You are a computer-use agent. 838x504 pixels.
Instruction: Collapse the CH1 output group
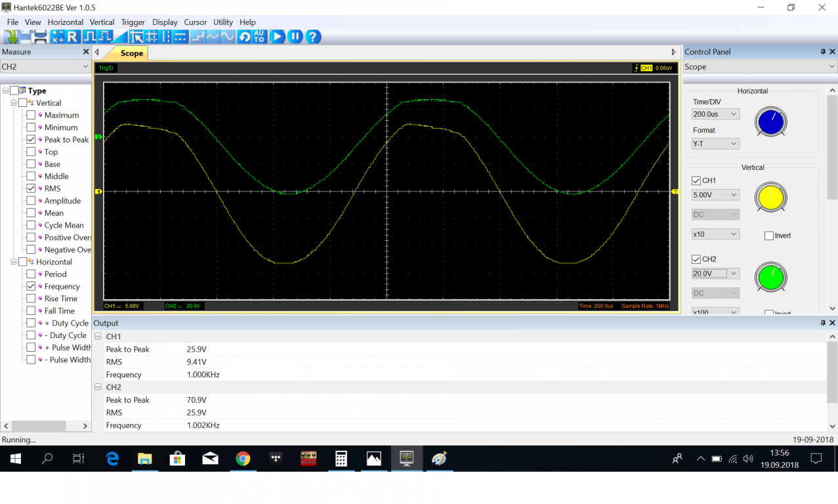point(98,337)
